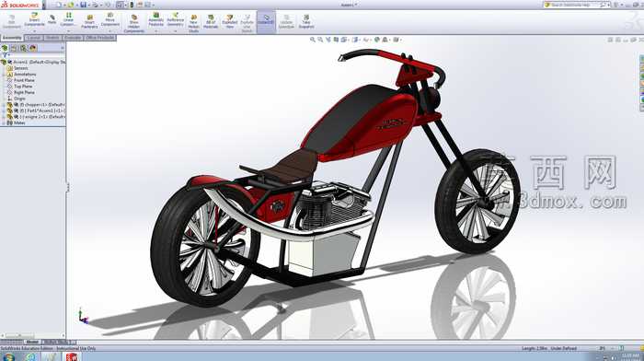The height and width of the screenshot is (361, 644).
Task: Click the Take Snapshot tool
Action: 306,22
